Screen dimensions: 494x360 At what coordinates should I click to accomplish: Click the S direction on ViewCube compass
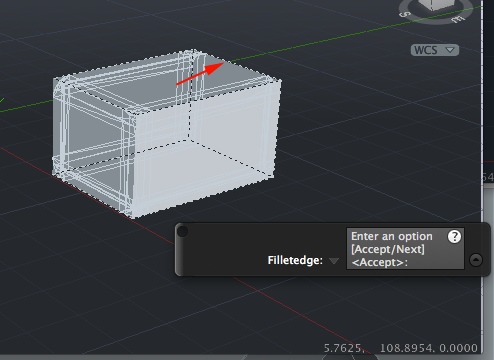point(404,14)
